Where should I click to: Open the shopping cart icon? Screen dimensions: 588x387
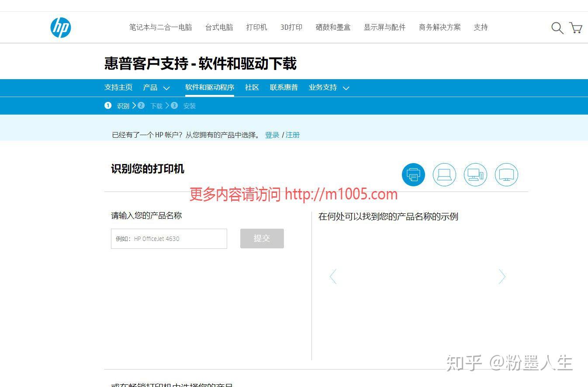pos(576,28)
